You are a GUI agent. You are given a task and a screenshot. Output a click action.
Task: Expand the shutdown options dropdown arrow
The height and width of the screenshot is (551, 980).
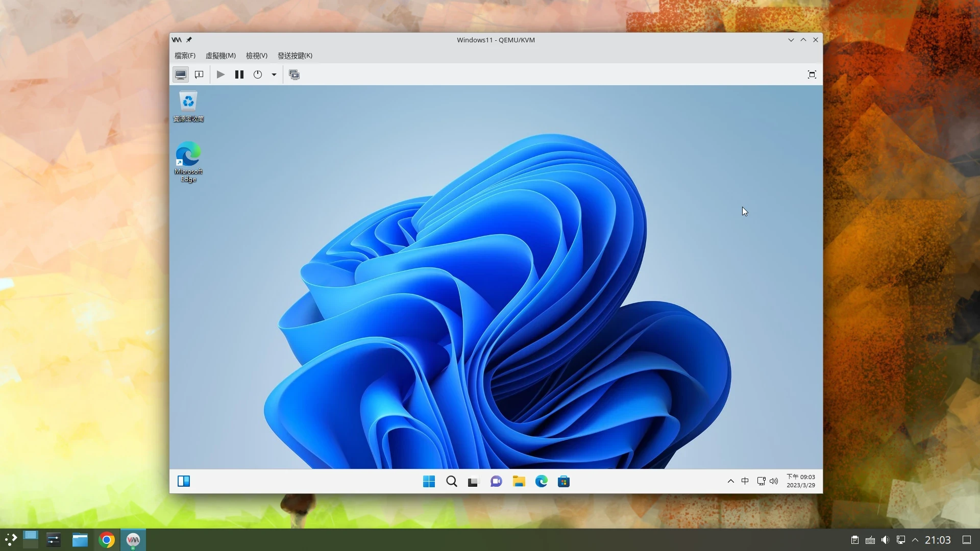coord(274,74)
